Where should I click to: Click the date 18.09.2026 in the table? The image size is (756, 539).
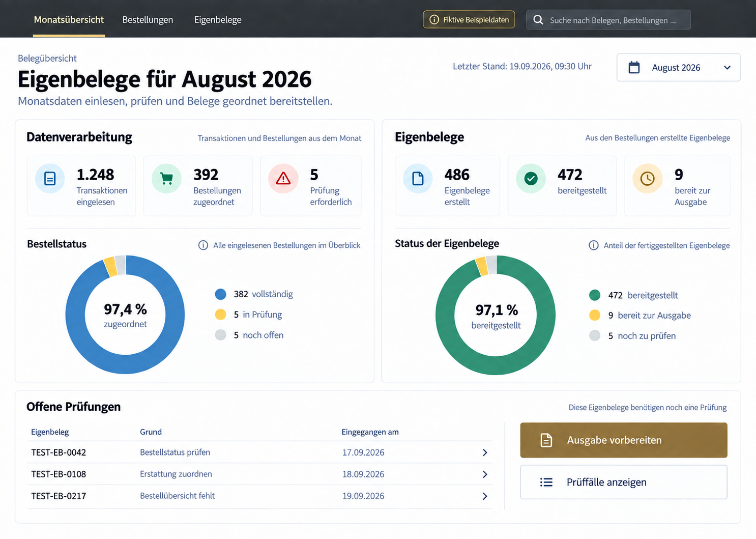click(363, 474)
